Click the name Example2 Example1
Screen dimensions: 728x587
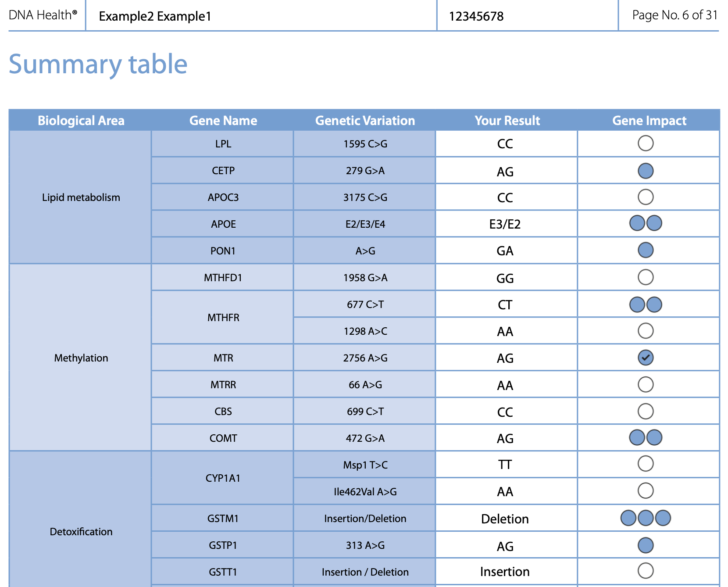pyautogui.click(x=155, y=16)
